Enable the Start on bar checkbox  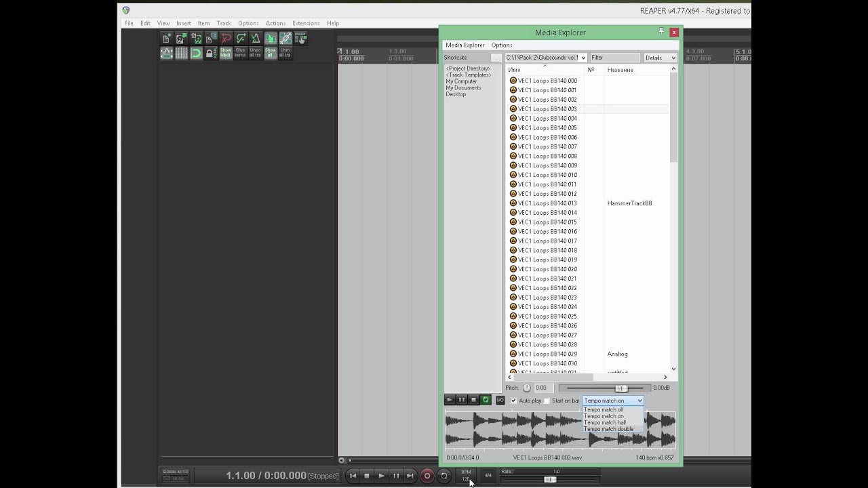coord(547,401)
